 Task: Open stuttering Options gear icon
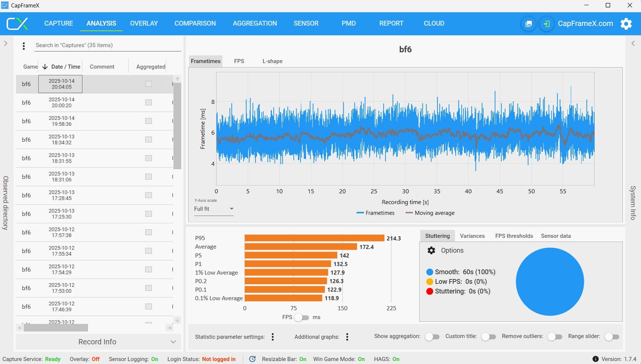[431, 250]
